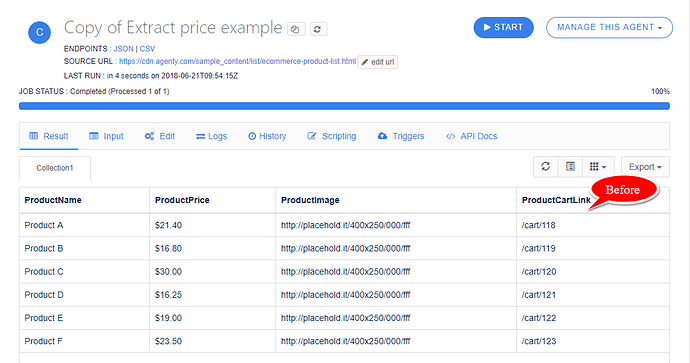Select the Result tab

49,136
